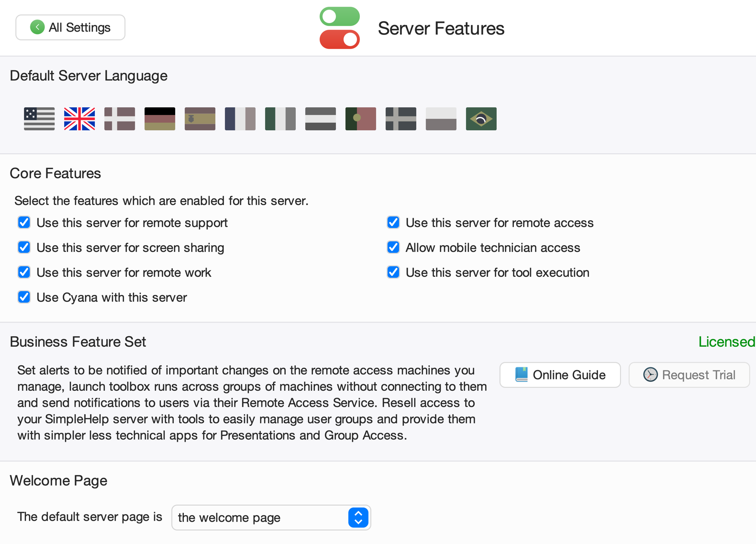Toggle Allow mobile technician access
Screen dimensions: 756x544
click(x=393, y=248)
